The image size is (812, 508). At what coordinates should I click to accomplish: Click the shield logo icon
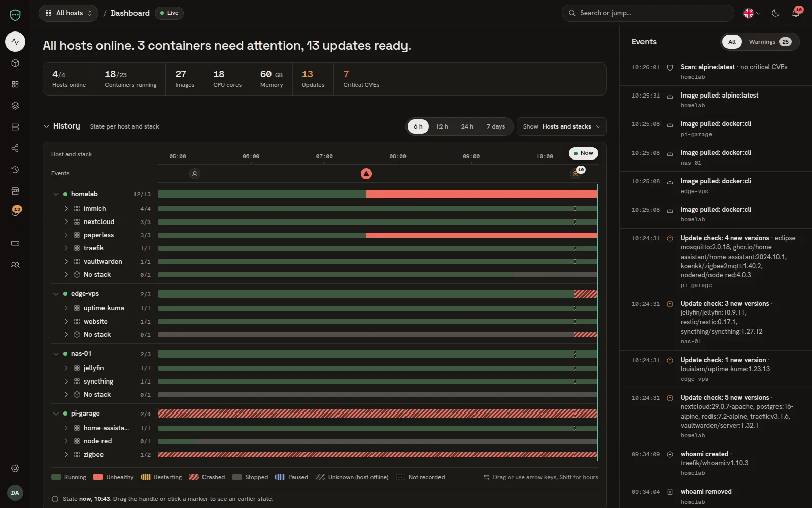(15, 15)
